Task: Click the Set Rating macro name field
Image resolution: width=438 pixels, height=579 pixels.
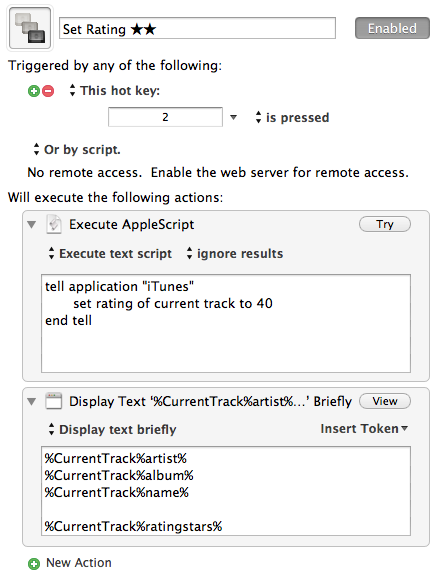Action: pos(198,28)
